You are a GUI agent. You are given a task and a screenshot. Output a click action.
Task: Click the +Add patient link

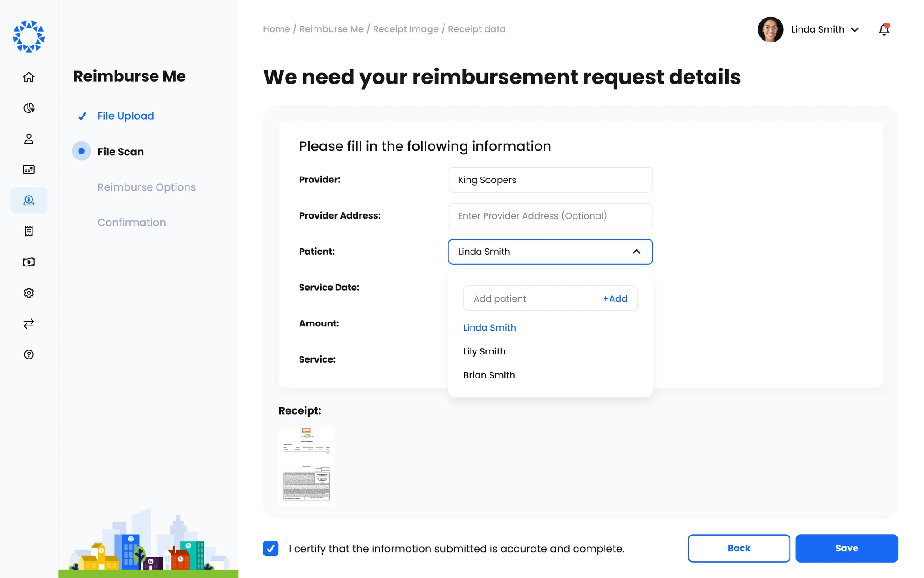click(615, 298)
